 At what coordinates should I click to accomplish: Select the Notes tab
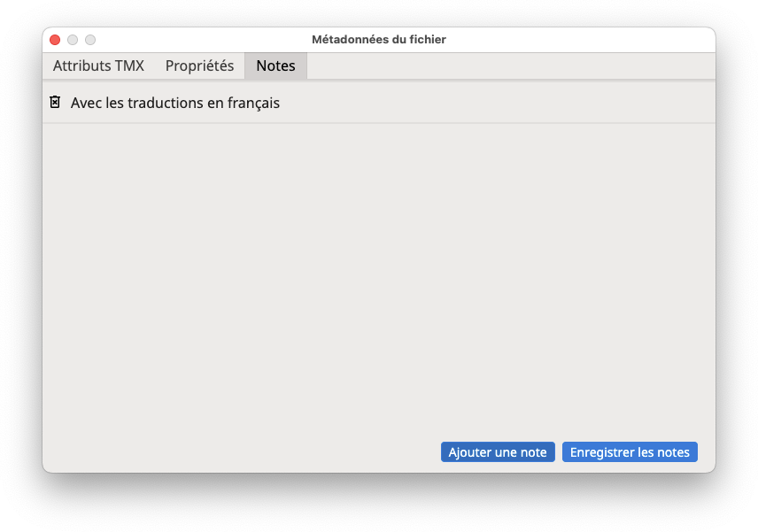(x=275, y=66)
